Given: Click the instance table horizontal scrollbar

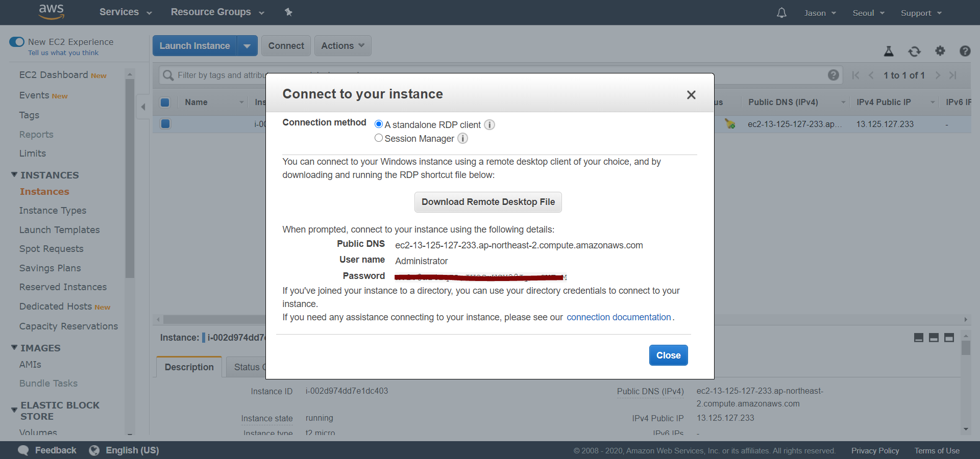Looking at the screenshot, I should click(214, 320).
